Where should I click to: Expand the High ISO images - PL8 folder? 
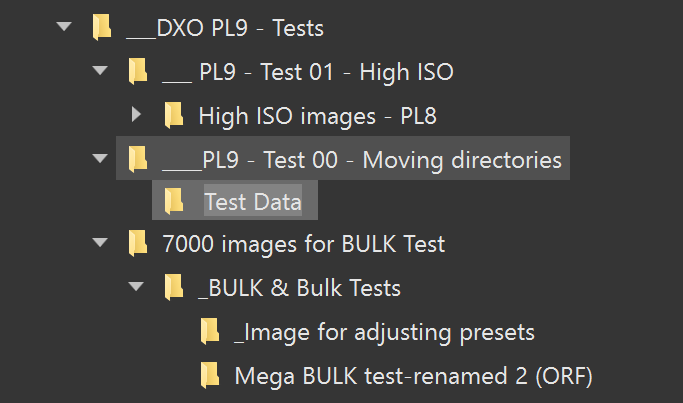point(137,115)
